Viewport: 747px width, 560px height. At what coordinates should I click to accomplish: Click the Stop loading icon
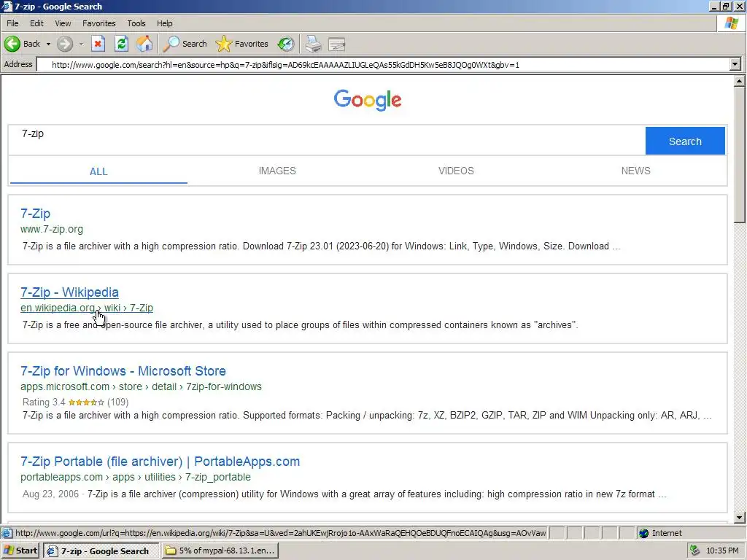coord(98,44)
